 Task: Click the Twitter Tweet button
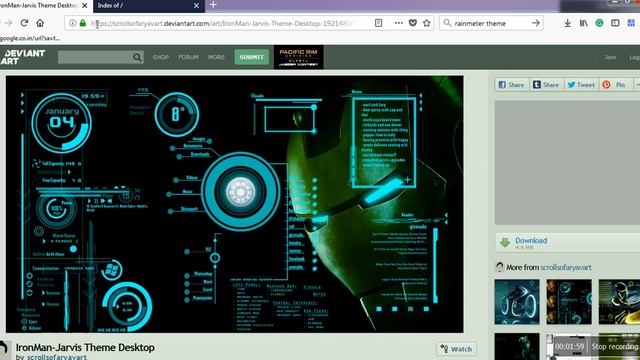[581, 85]
